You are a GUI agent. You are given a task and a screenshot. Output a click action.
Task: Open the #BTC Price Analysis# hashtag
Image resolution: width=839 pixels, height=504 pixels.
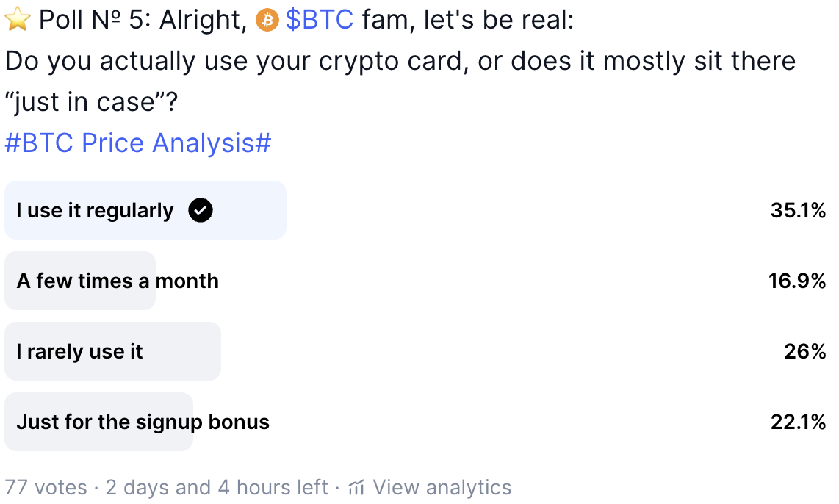pos(138,143)
